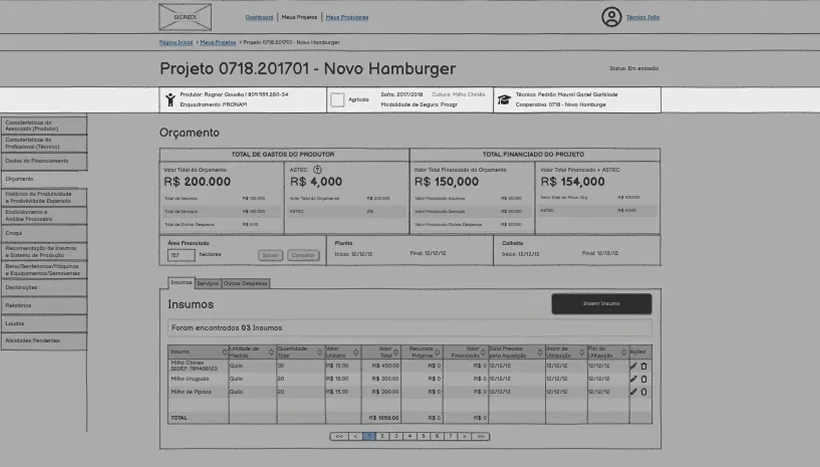This screenshot has height=467, width=820.
Task: Sort by Fim de Utilização column arrows
Action: tap(623, 352)
